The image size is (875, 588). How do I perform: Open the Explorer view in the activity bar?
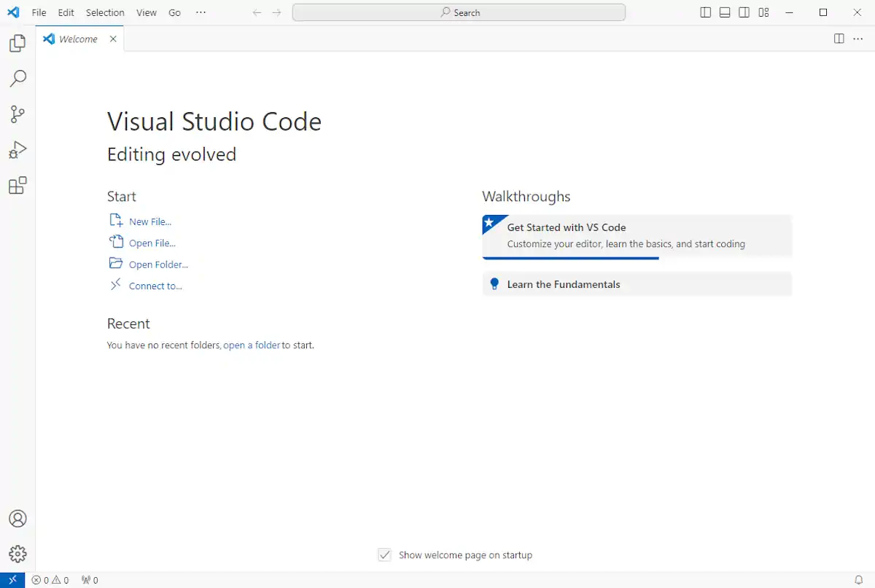17,43
